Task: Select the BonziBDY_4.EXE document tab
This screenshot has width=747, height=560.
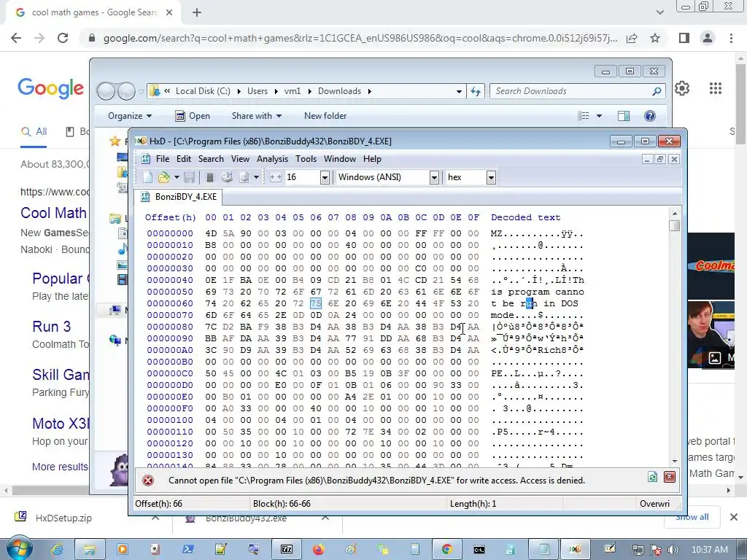Action: tap(179, 197)
